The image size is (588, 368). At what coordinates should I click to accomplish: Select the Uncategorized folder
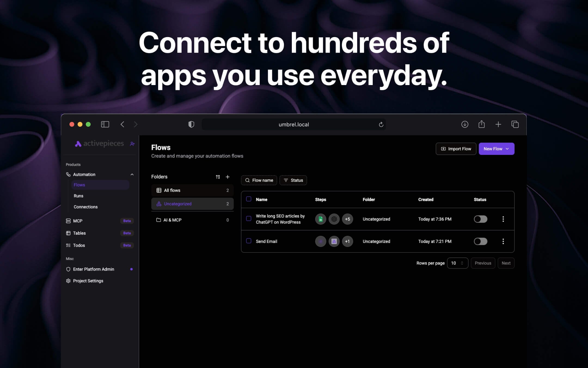[177, 204]
